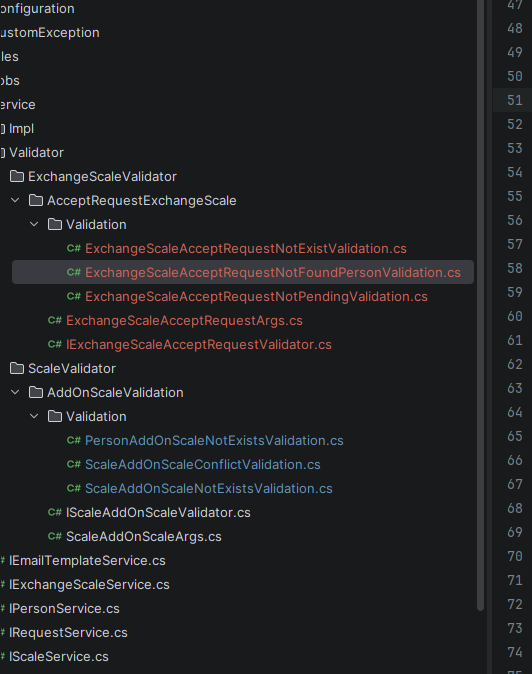Open ExchangeScaleAcceptRequestArgs.cs file
The height and width of the screenshot is (674, 532).
(x=184, y=321)
